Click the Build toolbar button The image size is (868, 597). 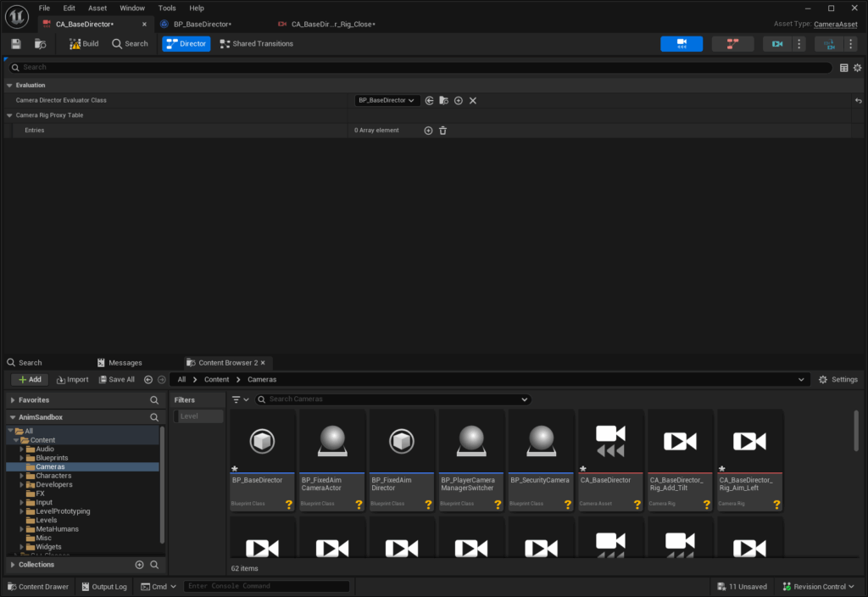click(x=84, y=44)
